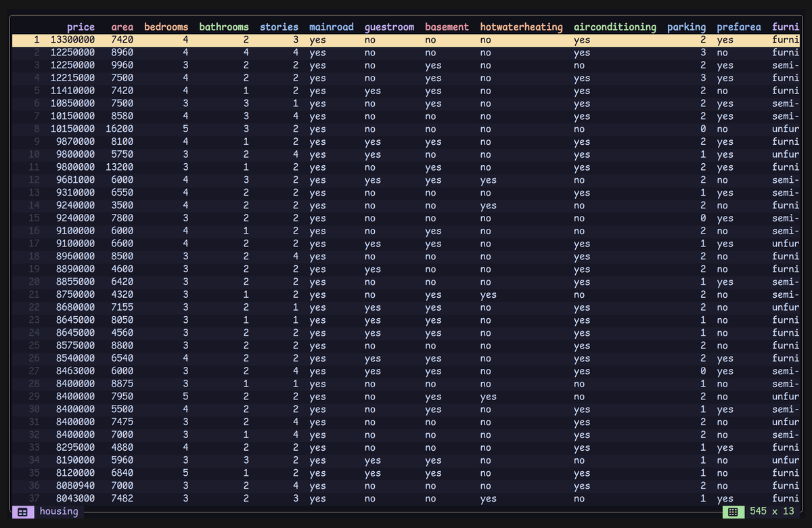Select the hotwaterheating column header
Viewport: 812px width, 528px height.
point(521,27)
